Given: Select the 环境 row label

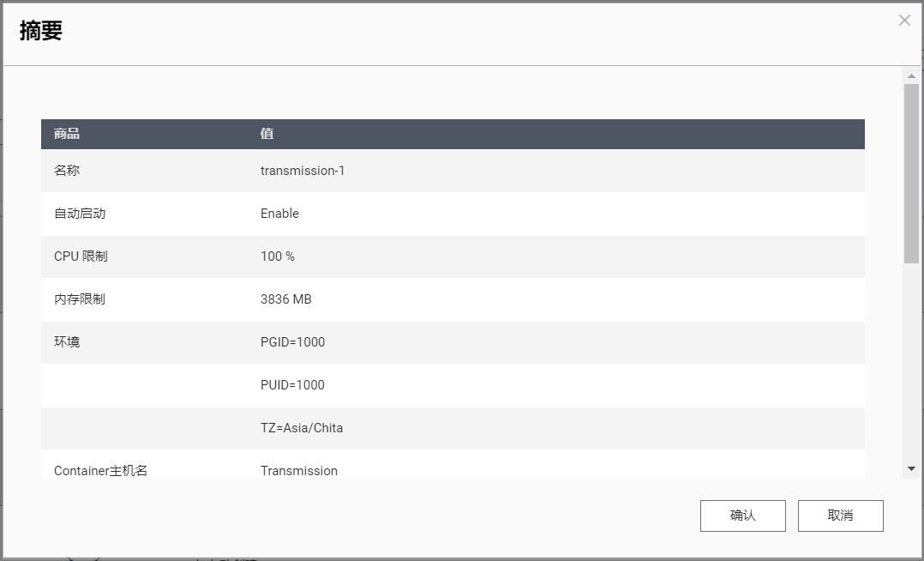Looking at the screenshot, I should coord(67,342).
